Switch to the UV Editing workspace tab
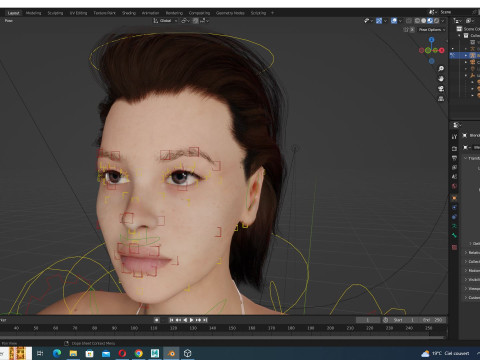This screenshot has width=480, height=360. 78,13
